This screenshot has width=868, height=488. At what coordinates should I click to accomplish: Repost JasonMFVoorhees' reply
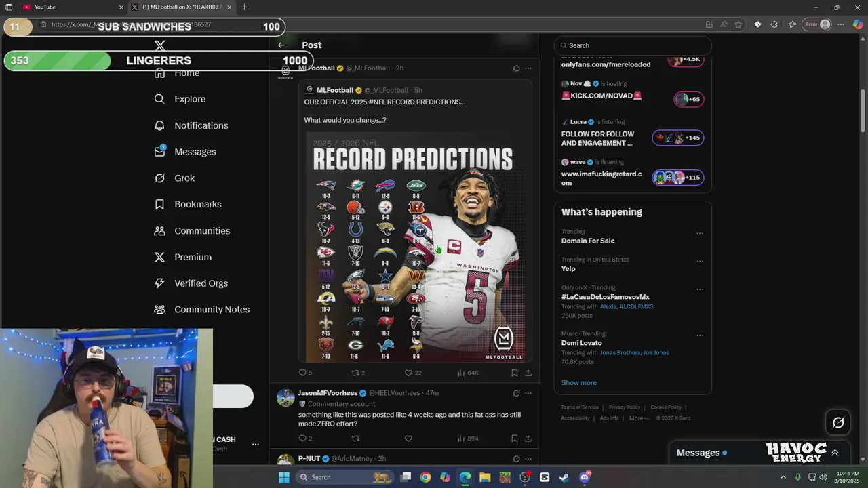pos(355,439)
